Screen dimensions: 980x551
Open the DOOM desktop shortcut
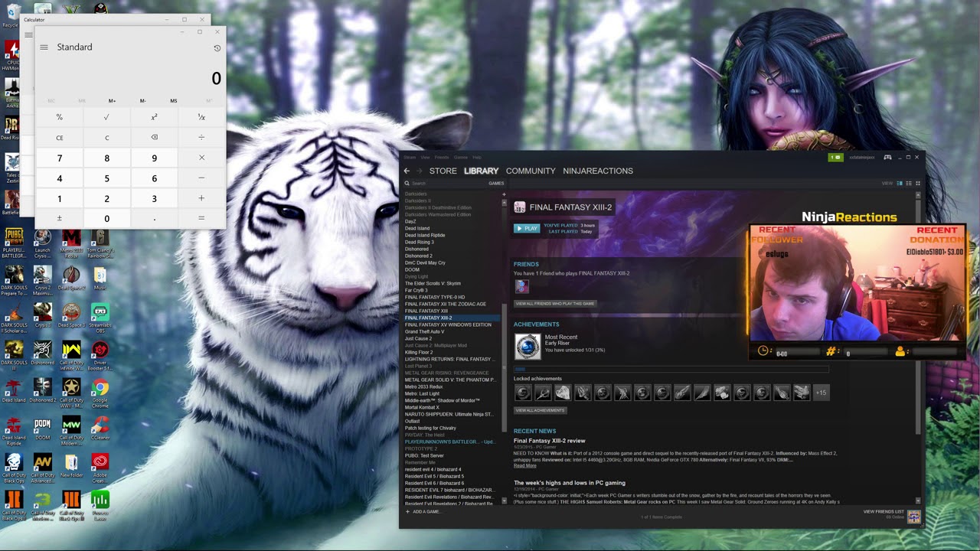(x=43, y=429)
